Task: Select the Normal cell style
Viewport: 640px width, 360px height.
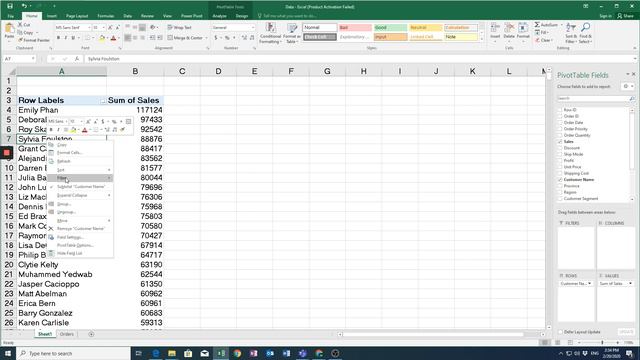Action: [x=320, y=27]
